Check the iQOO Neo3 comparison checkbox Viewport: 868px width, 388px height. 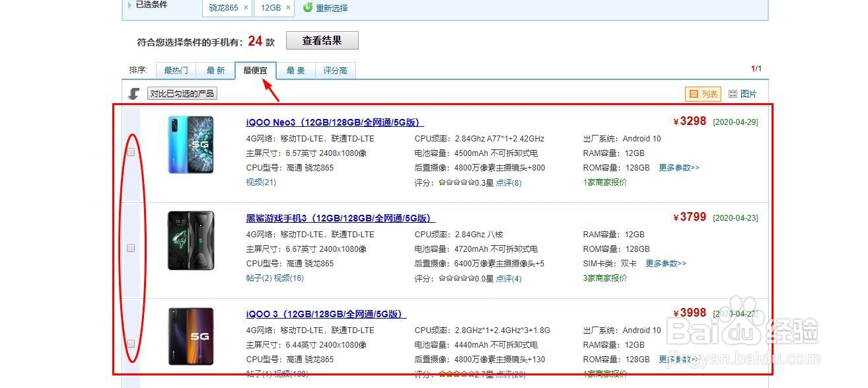130,151
